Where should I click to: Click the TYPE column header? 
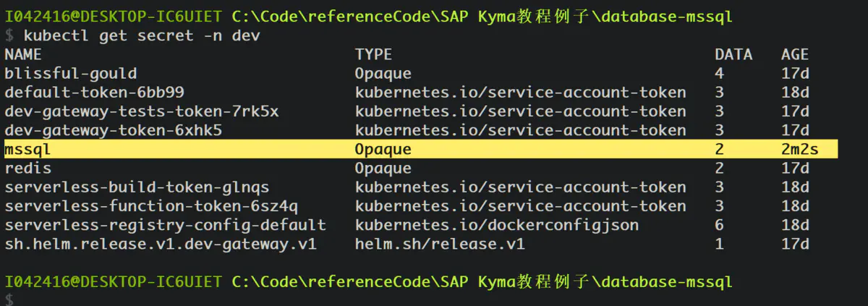(373, 54)
